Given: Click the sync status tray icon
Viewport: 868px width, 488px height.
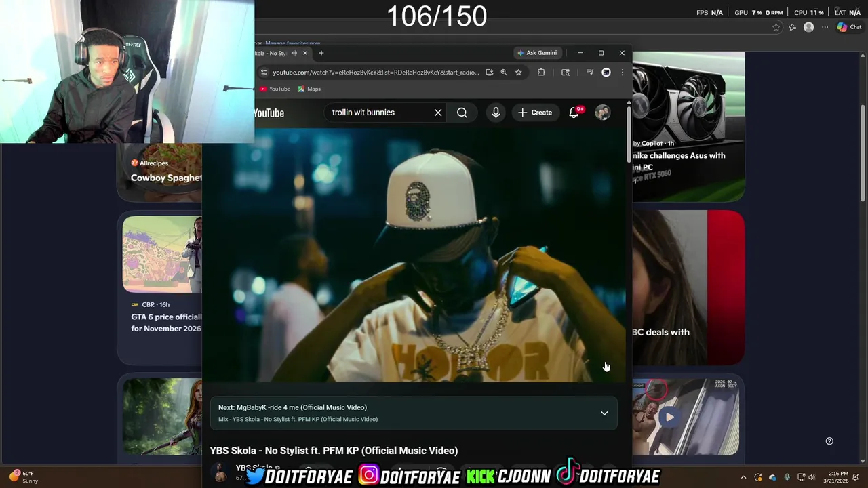Looking at the screenshot, I should click(758, 477).
